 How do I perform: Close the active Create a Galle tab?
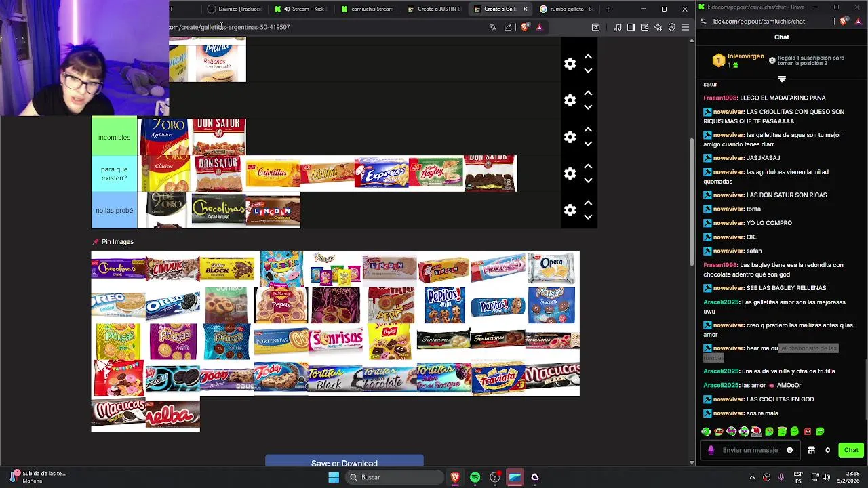tap(525, 9)
